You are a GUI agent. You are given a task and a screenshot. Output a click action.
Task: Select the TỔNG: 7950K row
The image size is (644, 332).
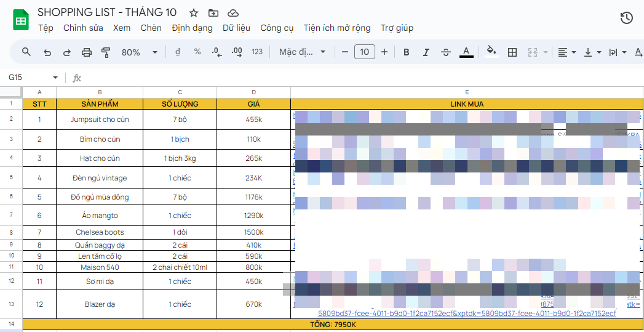pyautogui.click(x=333, y=325)
